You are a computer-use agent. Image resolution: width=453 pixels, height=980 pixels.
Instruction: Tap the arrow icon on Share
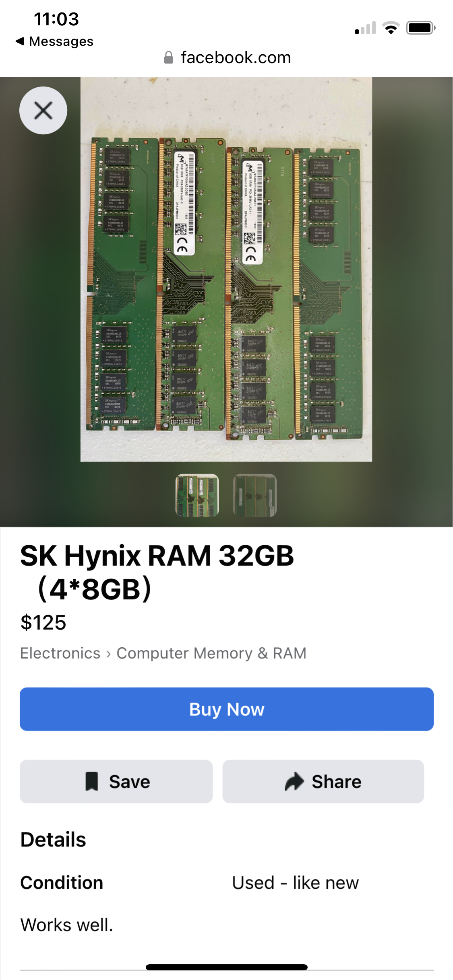point(294,781)
